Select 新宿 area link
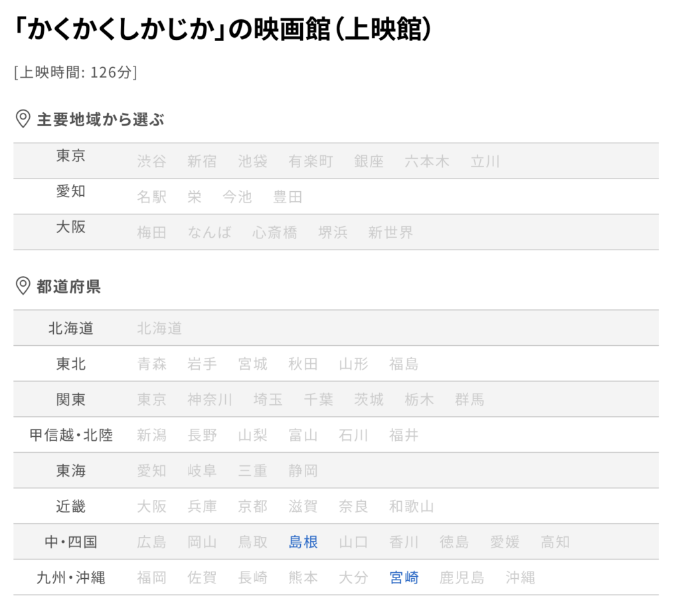Image resolution: width=680 pixels, height=616 pixels. point(202,161)
